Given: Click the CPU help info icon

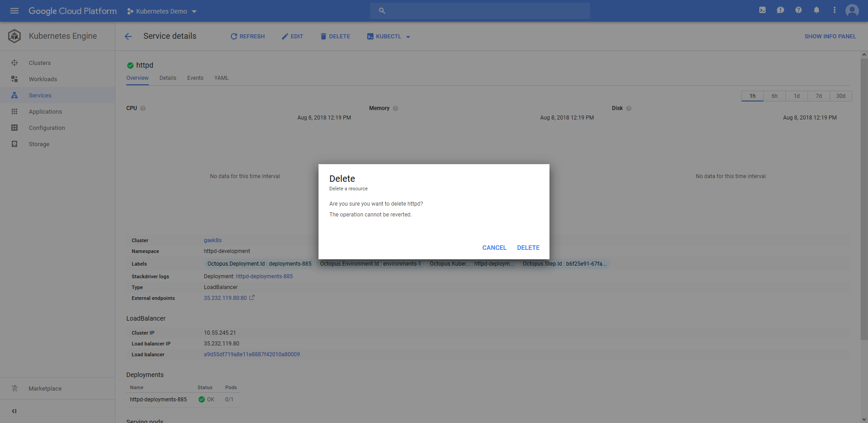Looking at the screenshot, I should coord(143,108).
